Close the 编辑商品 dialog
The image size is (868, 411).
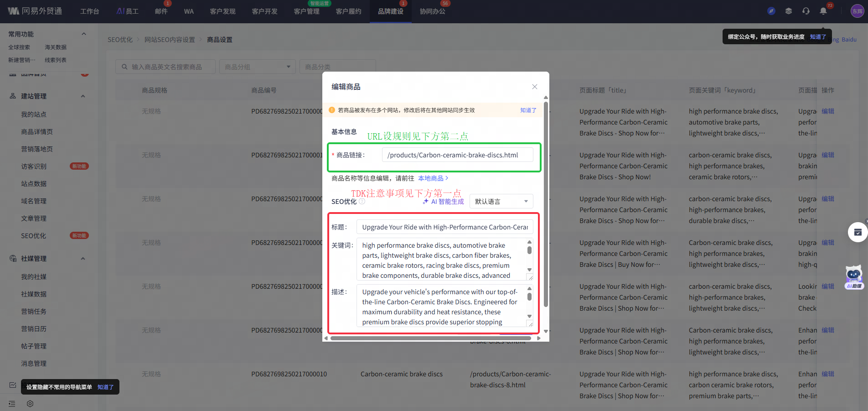pyautogui.click(x=534, y=87)
